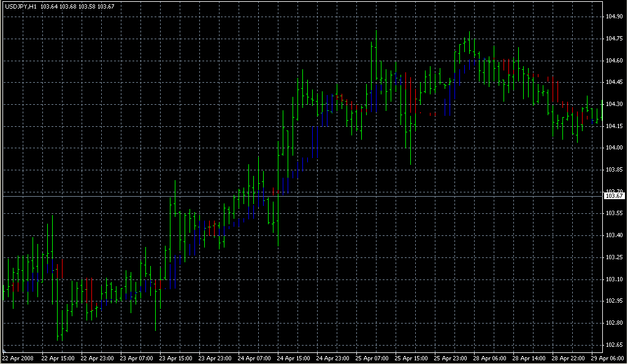Click the 104.75 price scale label
Image resolution: width=628 pixels, height=364 pixels.
[614, 39]
